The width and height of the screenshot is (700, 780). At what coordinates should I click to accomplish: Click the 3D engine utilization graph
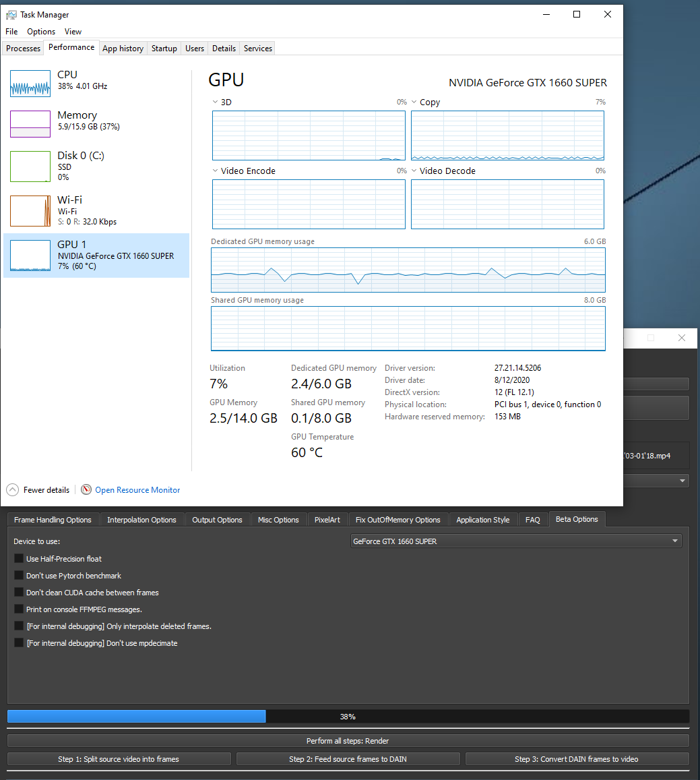[x=309, y=136]
